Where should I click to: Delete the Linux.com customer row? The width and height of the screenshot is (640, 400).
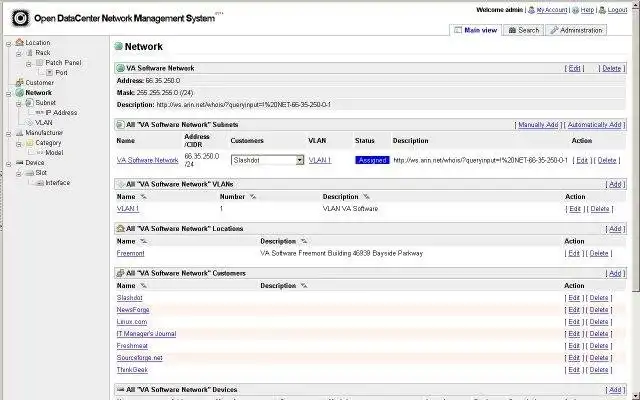coord(599,322)
